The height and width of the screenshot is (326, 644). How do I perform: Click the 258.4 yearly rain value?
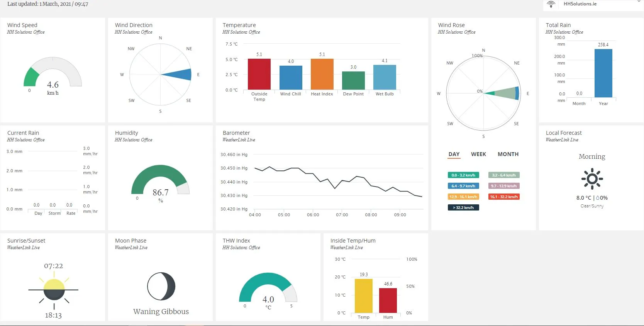pos(603,45)
